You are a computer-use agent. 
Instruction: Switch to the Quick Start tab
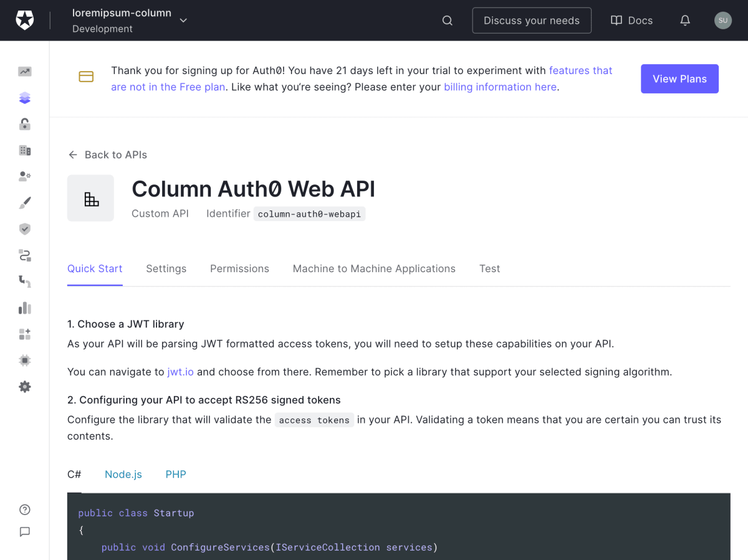(x=95, y=268)
